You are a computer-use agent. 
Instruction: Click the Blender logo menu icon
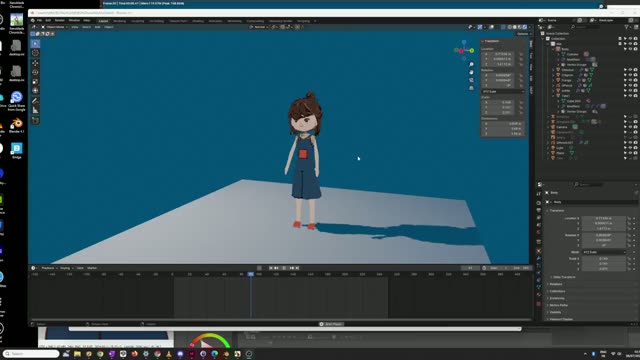33,20
